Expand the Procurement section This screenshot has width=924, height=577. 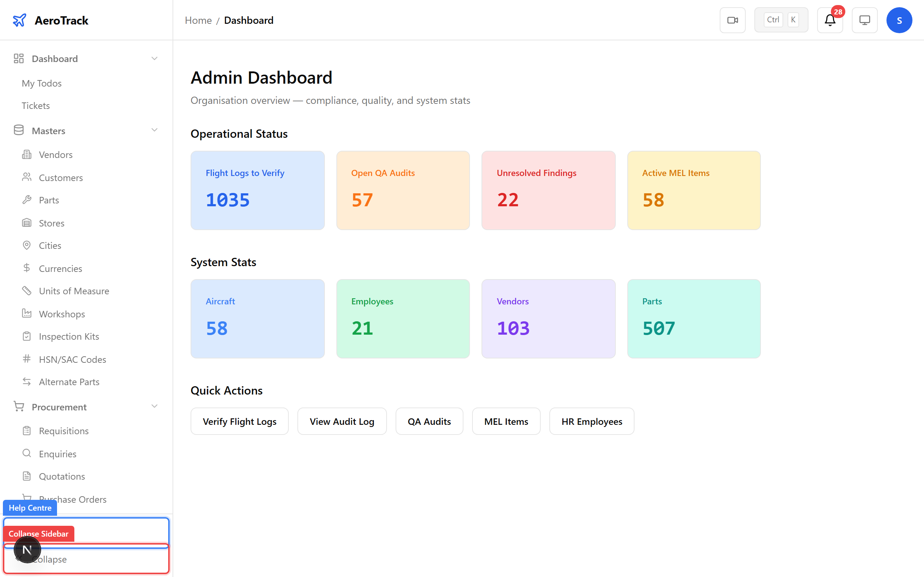[x=154, y=406]
